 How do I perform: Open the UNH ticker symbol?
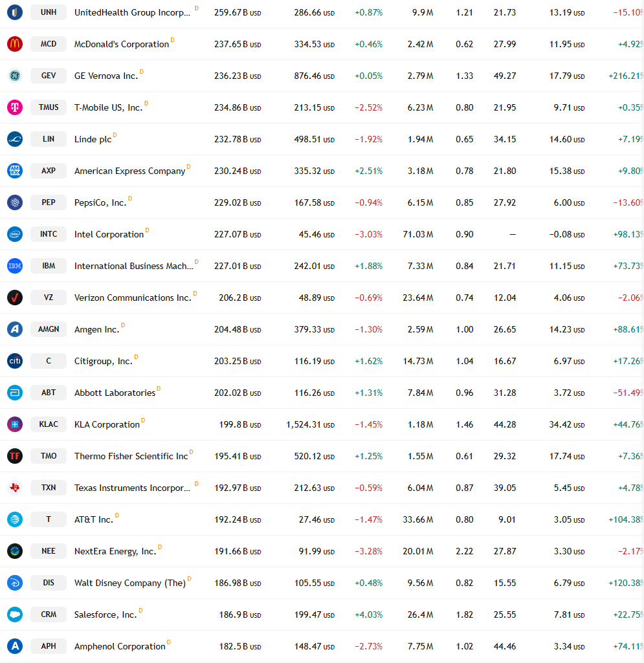coord(49,12)
